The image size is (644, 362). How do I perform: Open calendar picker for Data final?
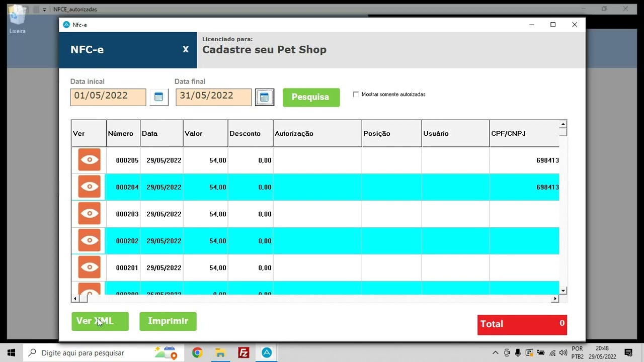pos(265,97)
